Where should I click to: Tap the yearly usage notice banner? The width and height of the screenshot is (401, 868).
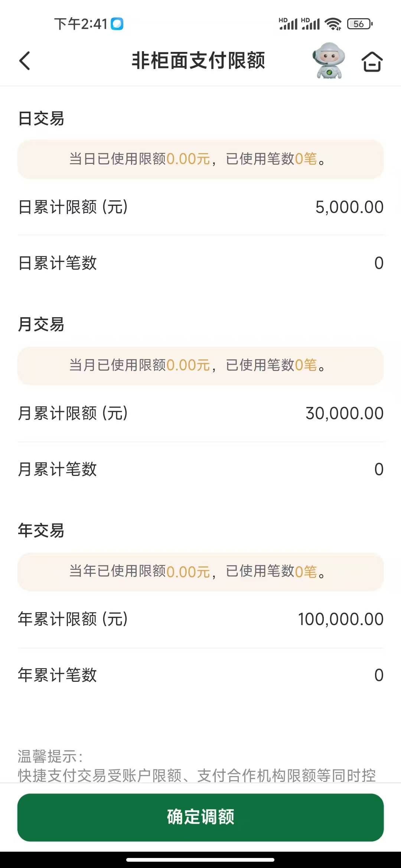tap(200, 572)
